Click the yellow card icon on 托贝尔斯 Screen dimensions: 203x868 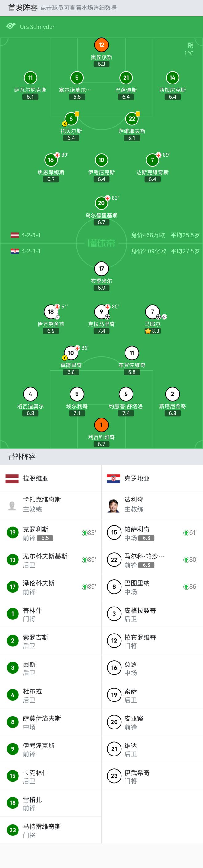pos(77,114)
